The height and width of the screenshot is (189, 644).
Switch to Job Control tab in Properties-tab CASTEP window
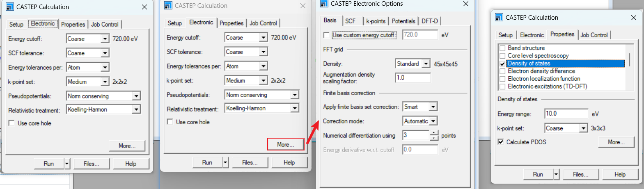click(594, 35)
